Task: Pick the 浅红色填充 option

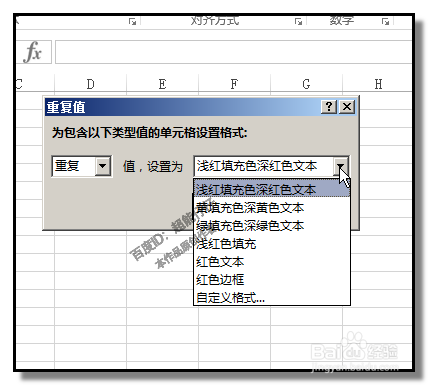Action: coord(272,244)
